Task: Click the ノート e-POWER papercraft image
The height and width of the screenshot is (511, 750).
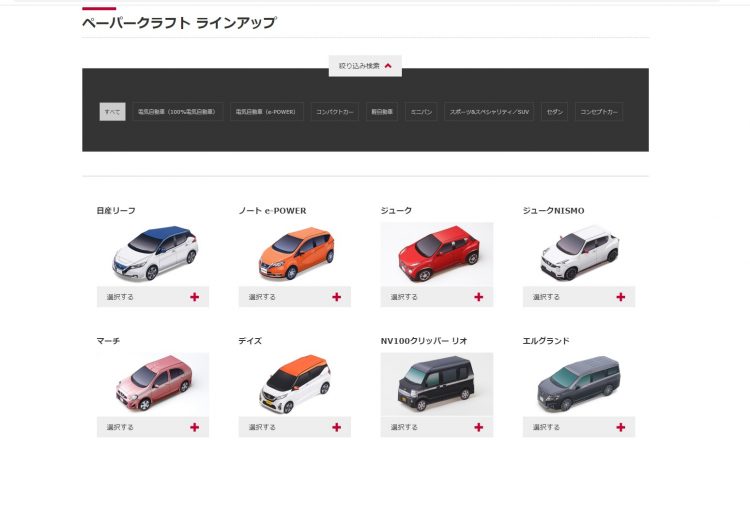Action: (295, 254)
